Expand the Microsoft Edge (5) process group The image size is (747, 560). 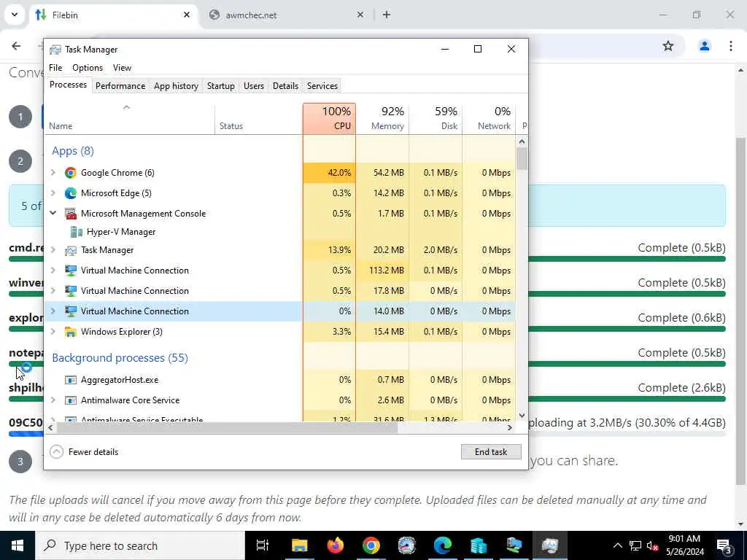pyautogui.click(x=53, y=193)
